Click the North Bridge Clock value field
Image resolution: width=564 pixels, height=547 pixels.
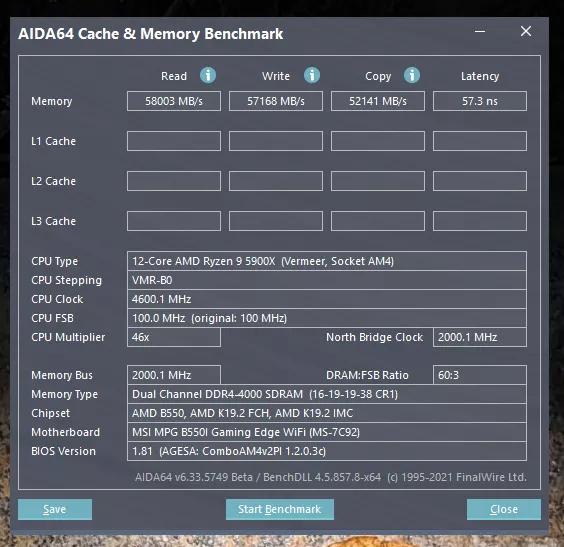tap(480, 337)
